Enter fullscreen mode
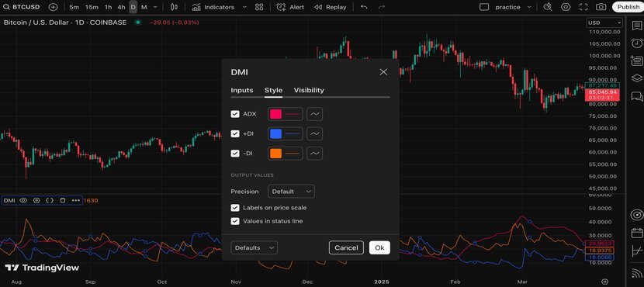644x287 pixels. 583,7
